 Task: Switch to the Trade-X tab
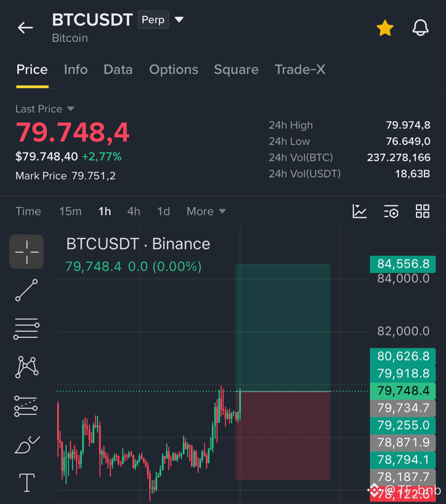pyautogui.click(x=300, y=69)
